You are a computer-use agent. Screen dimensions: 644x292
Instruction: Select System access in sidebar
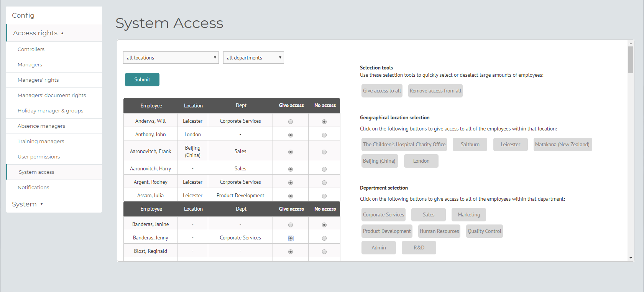point(54,172)
